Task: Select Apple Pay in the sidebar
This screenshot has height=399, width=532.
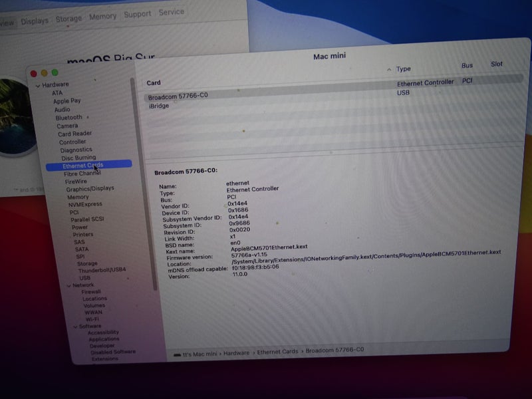Action: [x=67, y=101]
